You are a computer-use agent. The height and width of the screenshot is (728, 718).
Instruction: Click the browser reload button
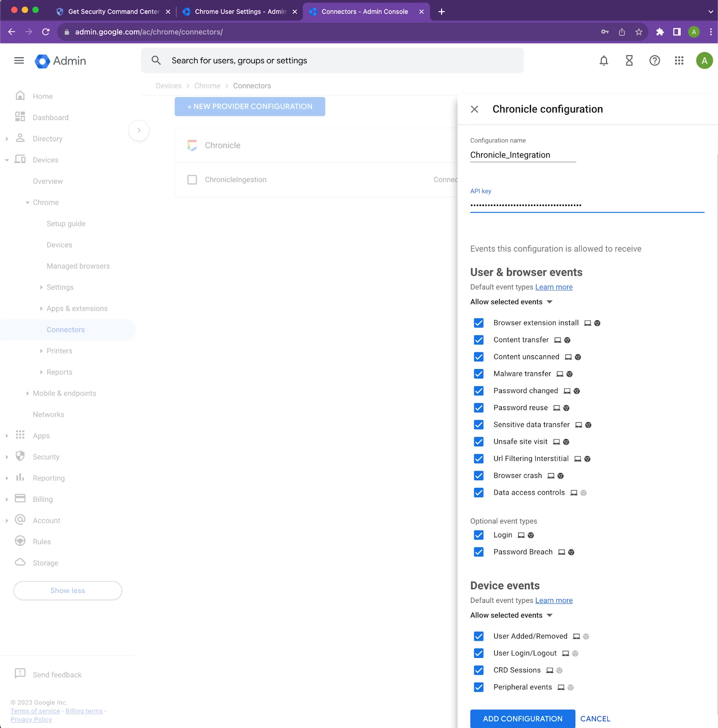[x=46, y=32]
